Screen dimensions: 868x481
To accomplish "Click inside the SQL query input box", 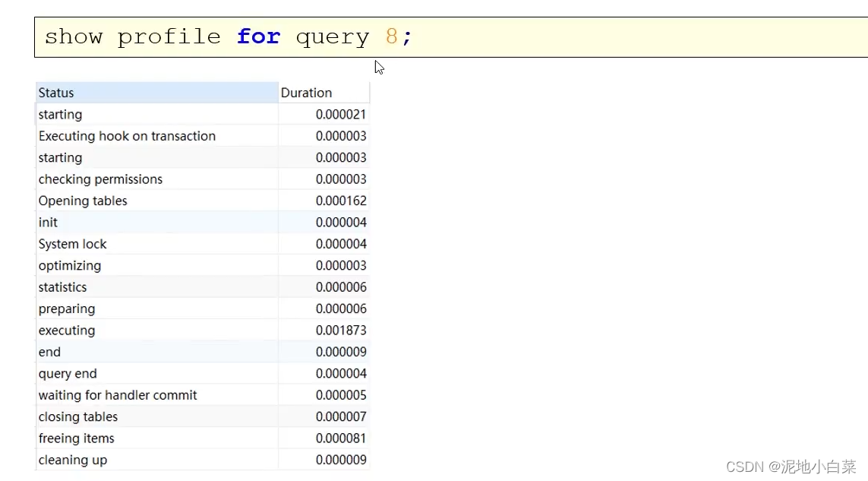I will point(451,37).
